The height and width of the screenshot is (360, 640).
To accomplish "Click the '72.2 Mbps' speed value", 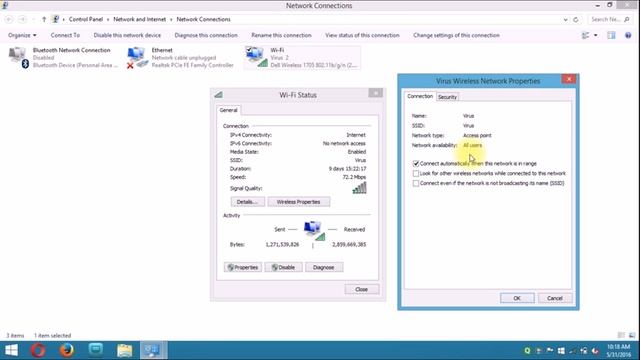I will pos(354,177).
